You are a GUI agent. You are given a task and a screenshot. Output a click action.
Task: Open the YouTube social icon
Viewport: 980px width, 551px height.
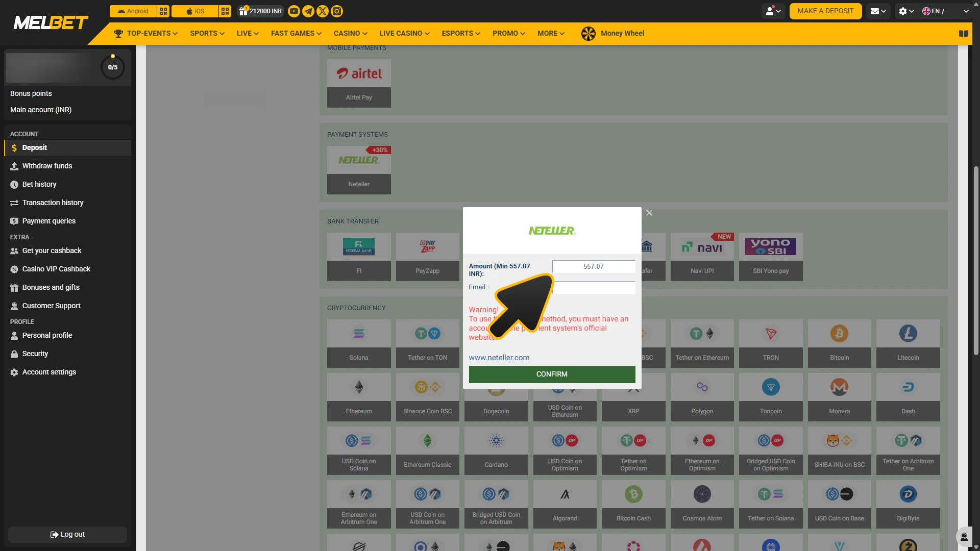[x=294, y=11]
